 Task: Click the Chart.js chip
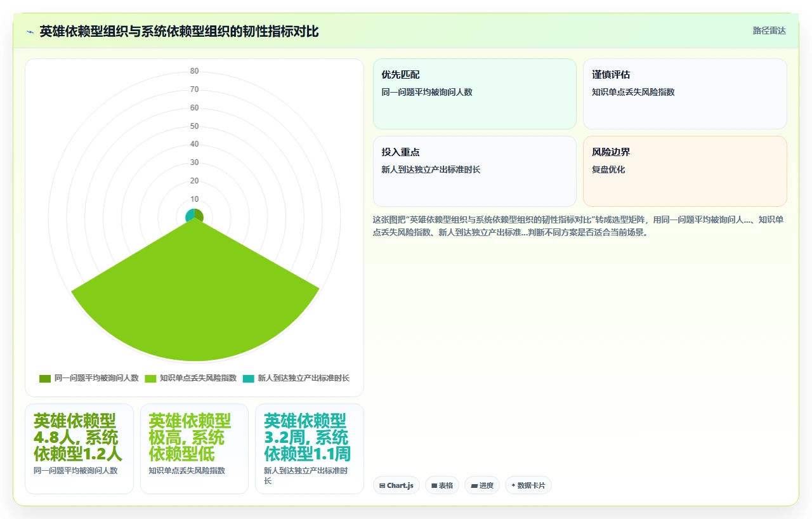[x=396, y=485]
